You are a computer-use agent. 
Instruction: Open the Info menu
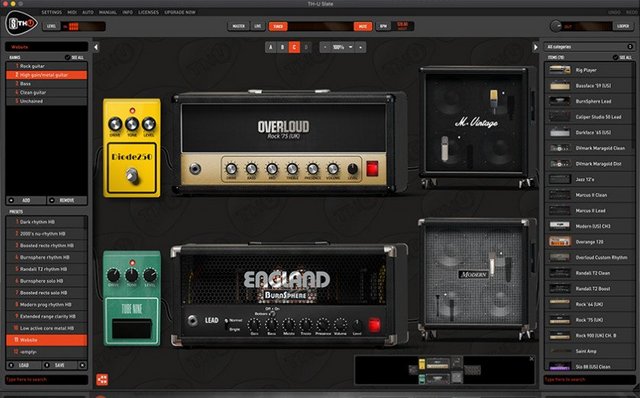[127, 12]
